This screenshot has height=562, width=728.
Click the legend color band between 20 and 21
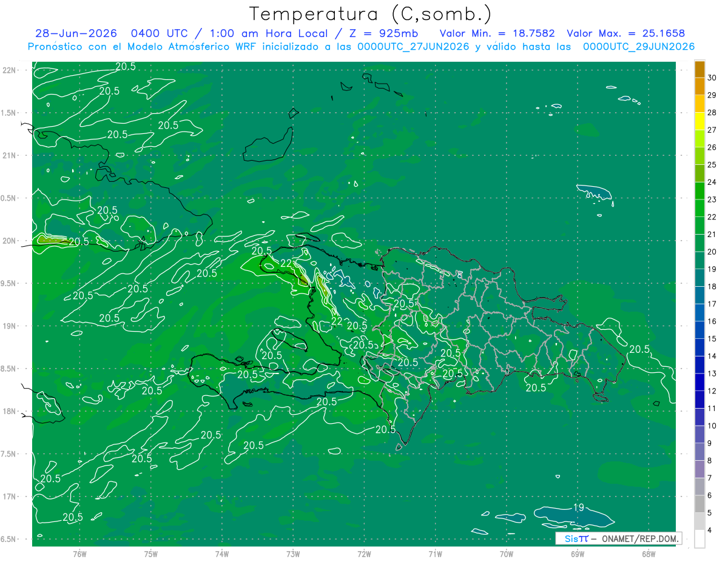(x=699, y=243)
